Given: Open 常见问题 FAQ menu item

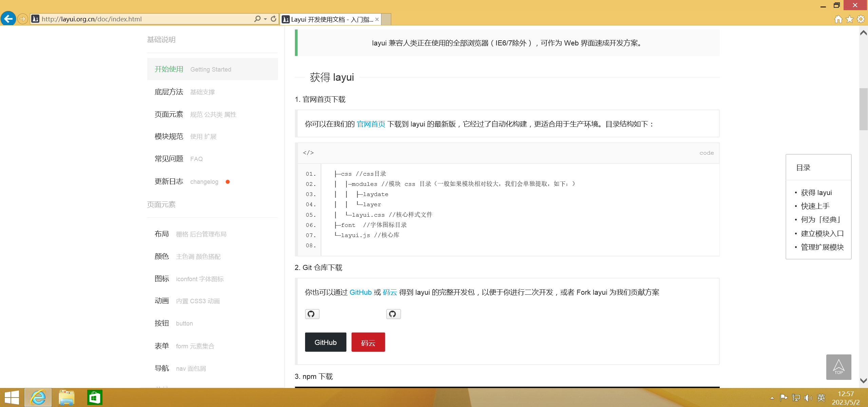Looking at the screenshot, I should click(x=212, y=159).
